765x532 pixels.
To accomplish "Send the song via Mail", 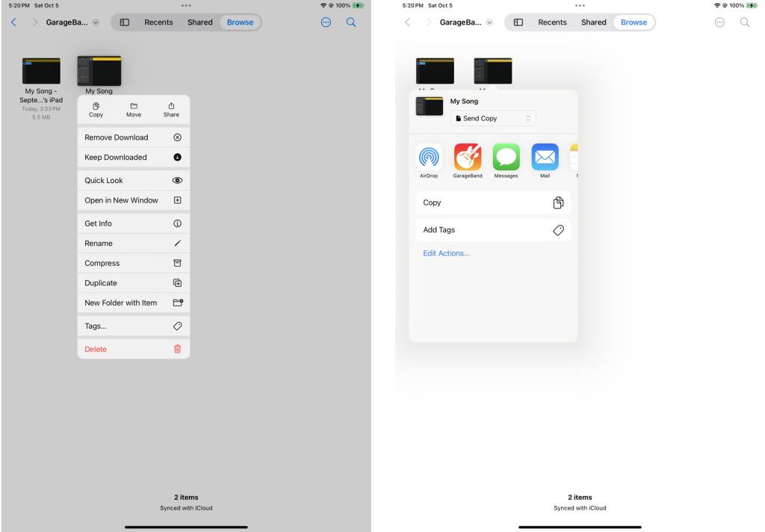I will click(x=545, y=160).
